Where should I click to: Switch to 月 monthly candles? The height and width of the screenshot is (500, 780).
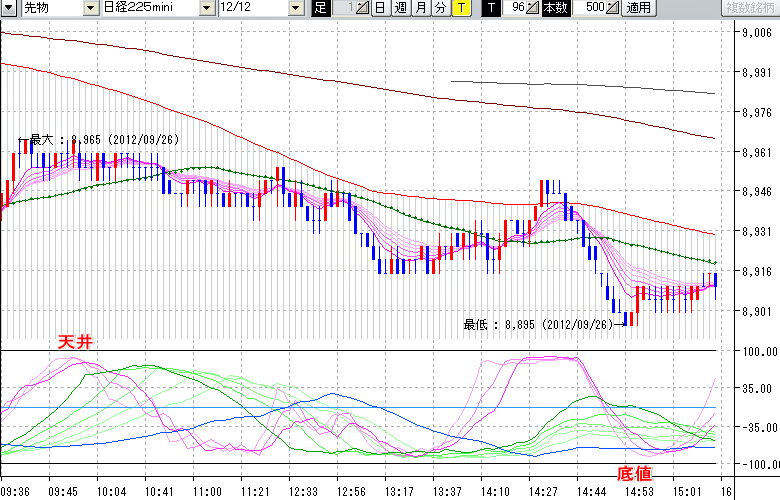coord(419,8)
